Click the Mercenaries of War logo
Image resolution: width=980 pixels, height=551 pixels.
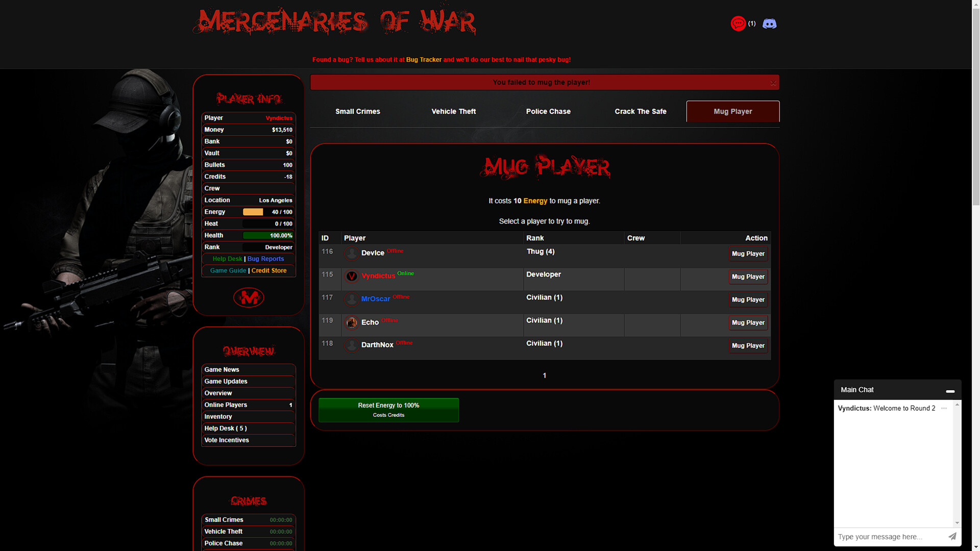pyautogui.click(x=335, y=20)
